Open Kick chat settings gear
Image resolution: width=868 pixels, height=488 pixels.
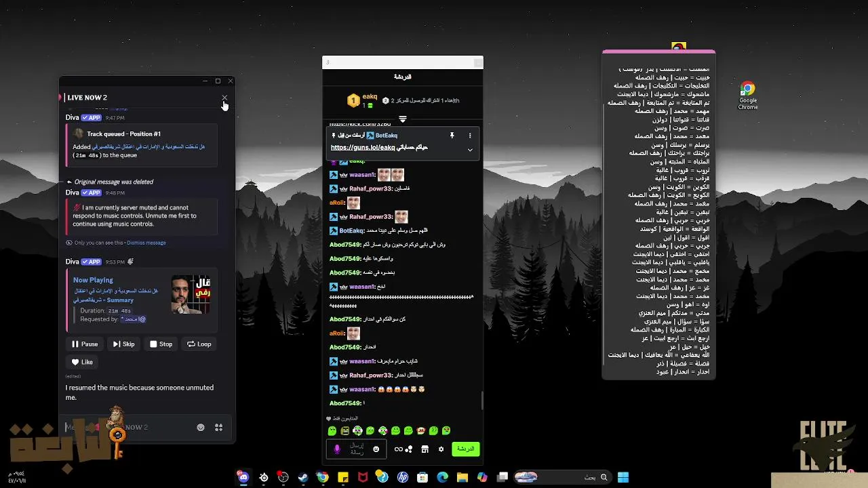[x=441, y=449]
